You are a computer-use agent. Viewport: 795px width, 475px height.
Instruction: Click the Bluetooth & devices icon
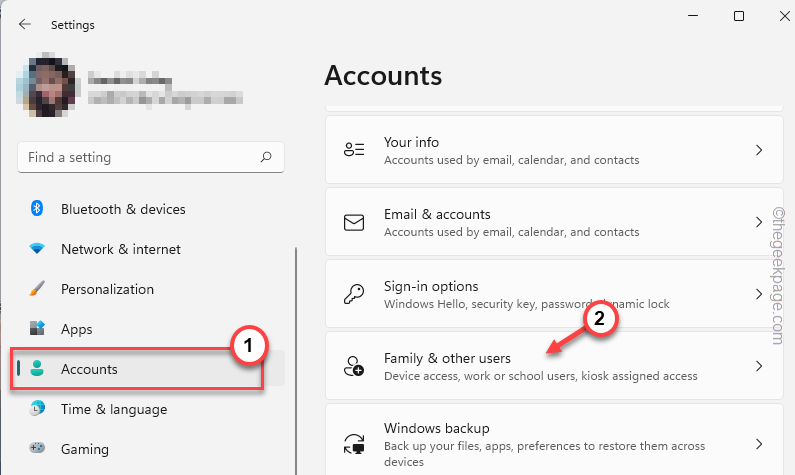pyautogui.click(x=37, y=209)
